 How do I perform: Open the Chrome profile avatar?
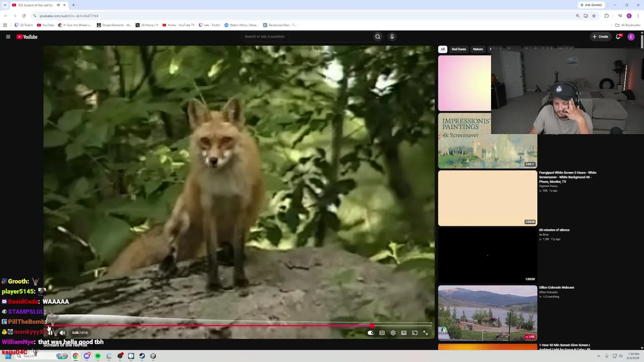tap(629, 16)
